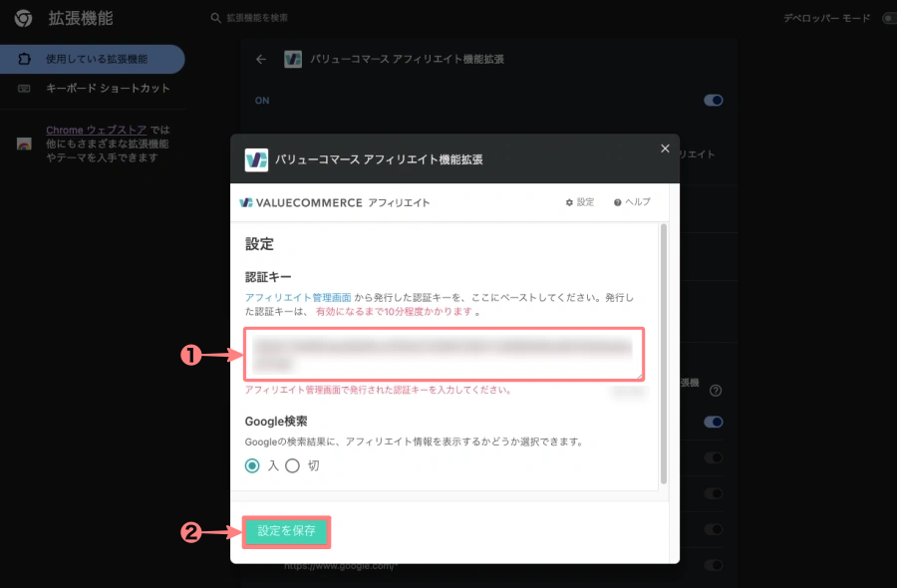Toggle the enabled switch below the help icon
897x588 pixels.
click(714, 423)
